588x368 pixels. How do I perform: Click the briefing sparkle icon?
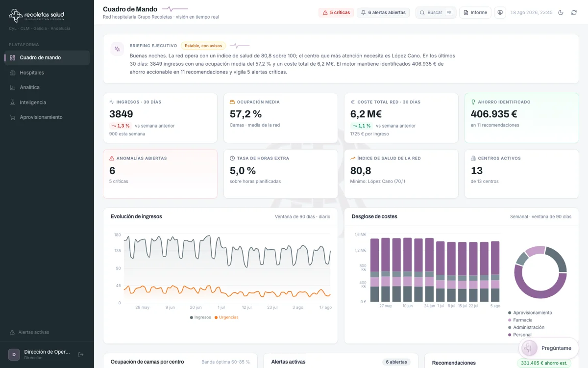pos(117,49)
